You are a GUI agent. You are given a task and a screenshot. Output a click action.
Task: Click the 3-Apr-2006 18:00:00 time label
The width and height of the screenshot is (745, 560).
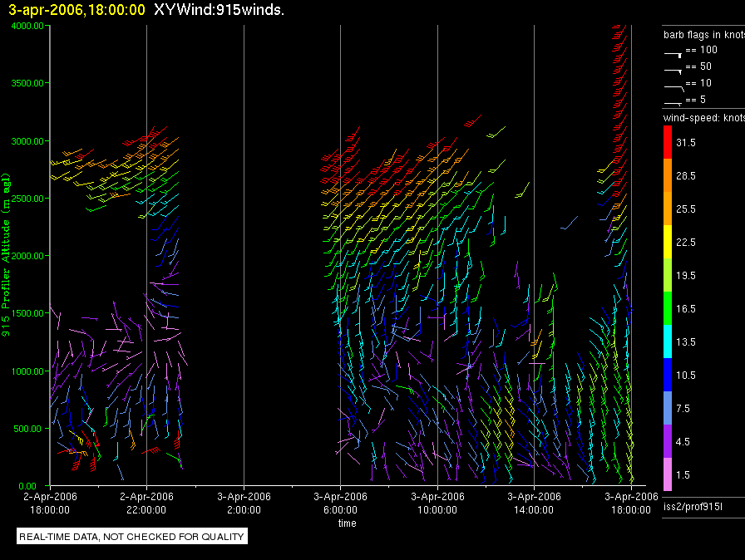[631, 503]
